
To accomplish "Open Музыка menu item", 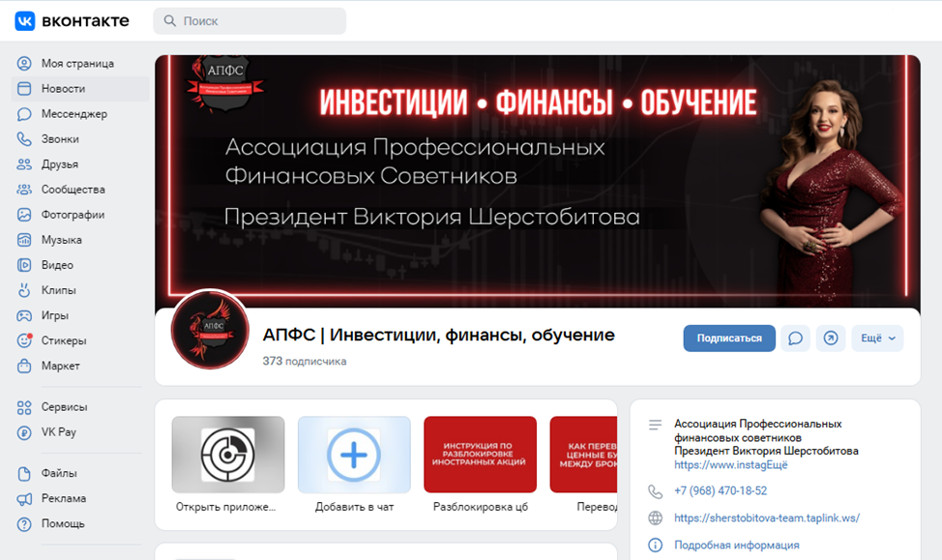I will tap(80, 240).
